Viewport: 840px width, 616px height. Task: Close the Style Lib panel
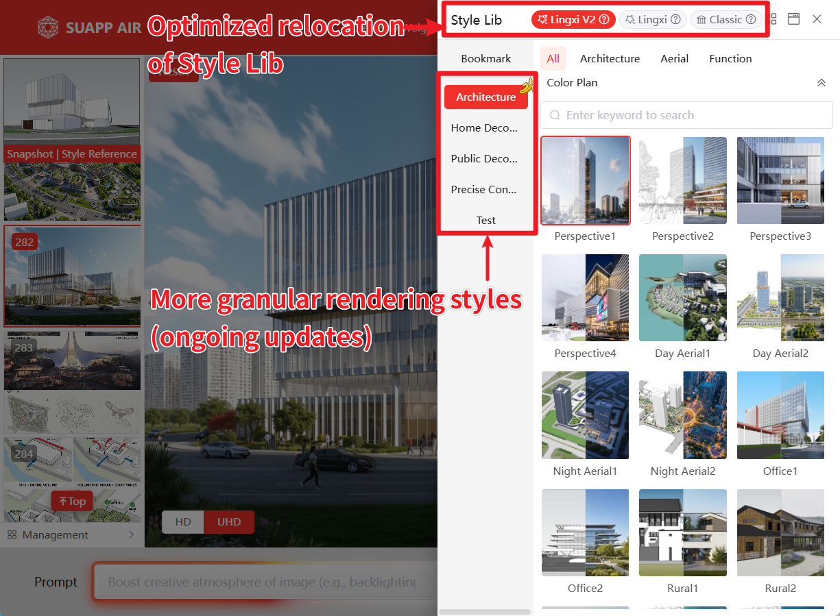817,19
